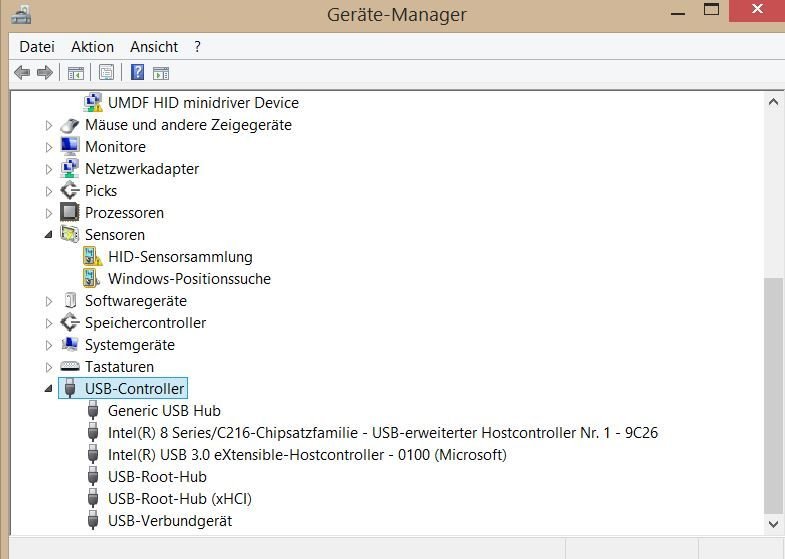Collapse the Sensoren category
This screenshot has width=785, height=559.
coord(49,234)
